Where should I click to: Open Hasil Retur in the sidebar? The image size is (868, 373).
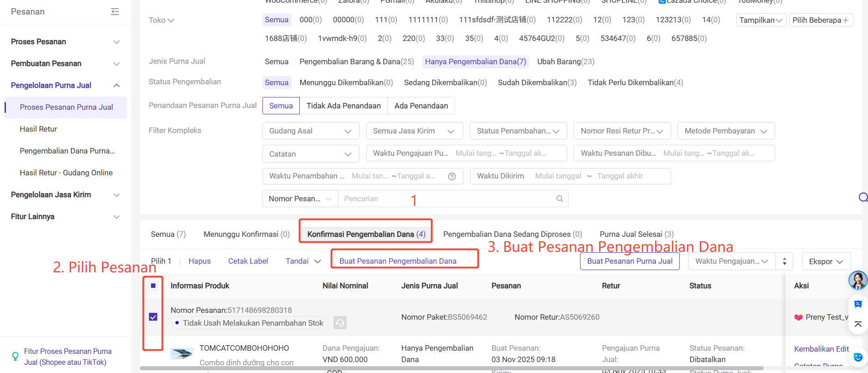coord(38,129)
